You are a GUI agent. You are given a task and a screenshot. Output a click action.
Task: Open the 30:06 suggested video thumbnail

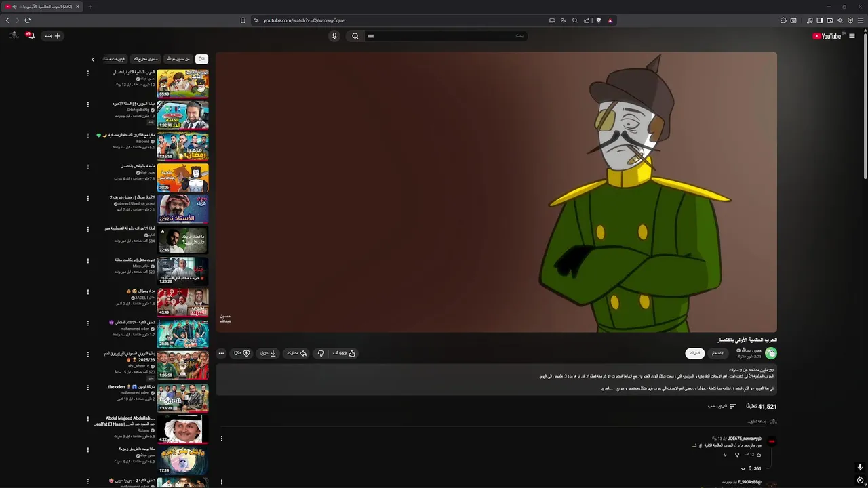183,177
